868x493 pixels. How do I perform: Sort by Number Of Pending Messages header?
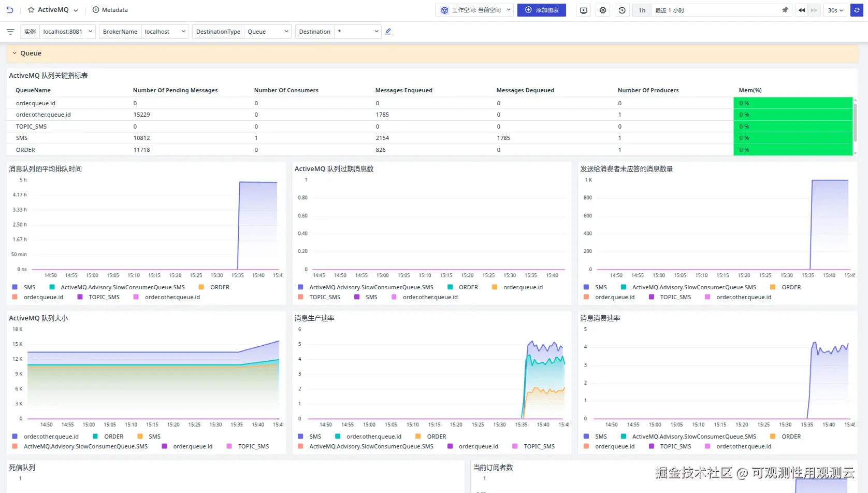tap(176, 90)
